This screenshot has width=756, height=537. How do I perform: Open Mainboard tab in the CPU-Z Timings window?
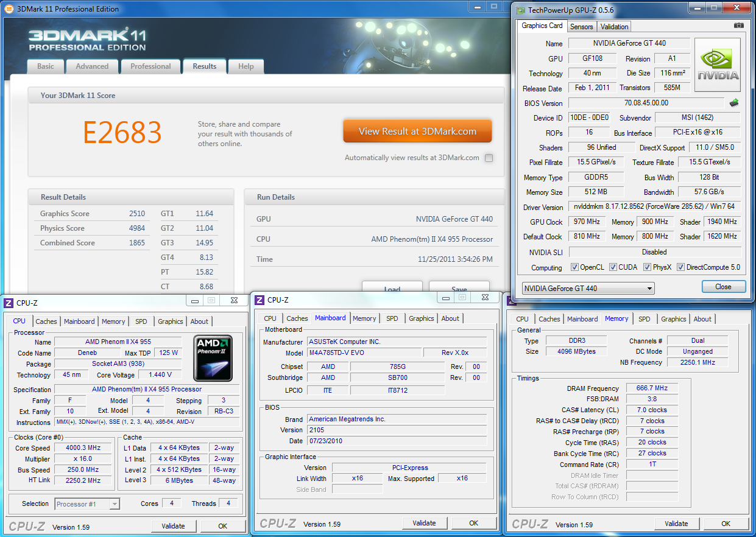582,319
